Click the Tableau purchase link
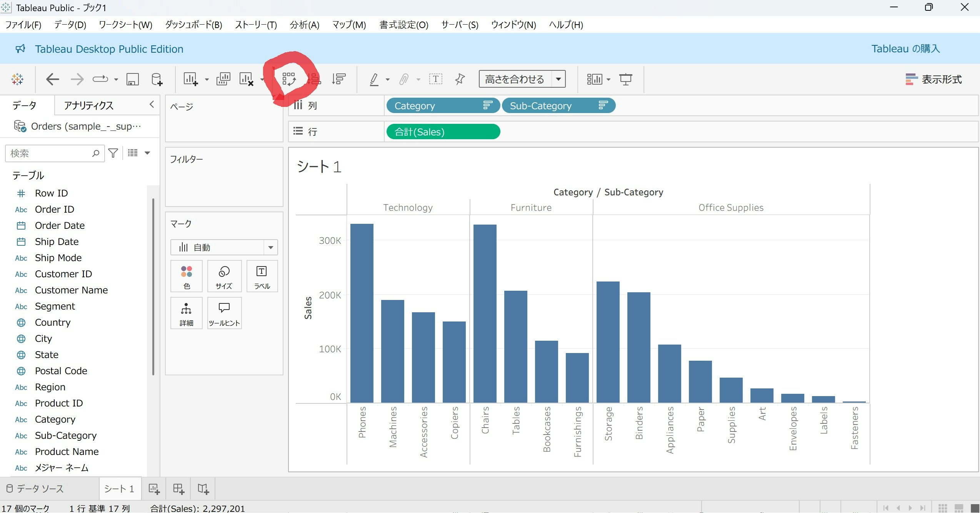Image resolution: width=980 pixels, height=513 pixels. click(905, 49)
